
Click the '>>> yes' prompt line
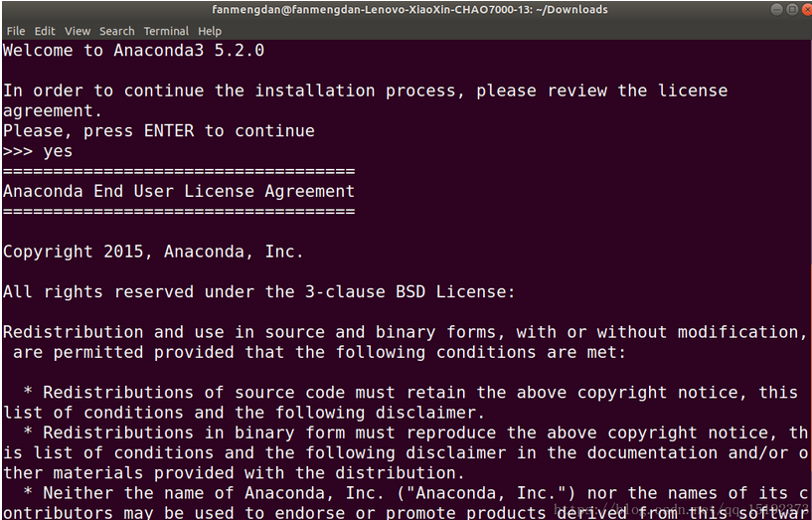38,151
